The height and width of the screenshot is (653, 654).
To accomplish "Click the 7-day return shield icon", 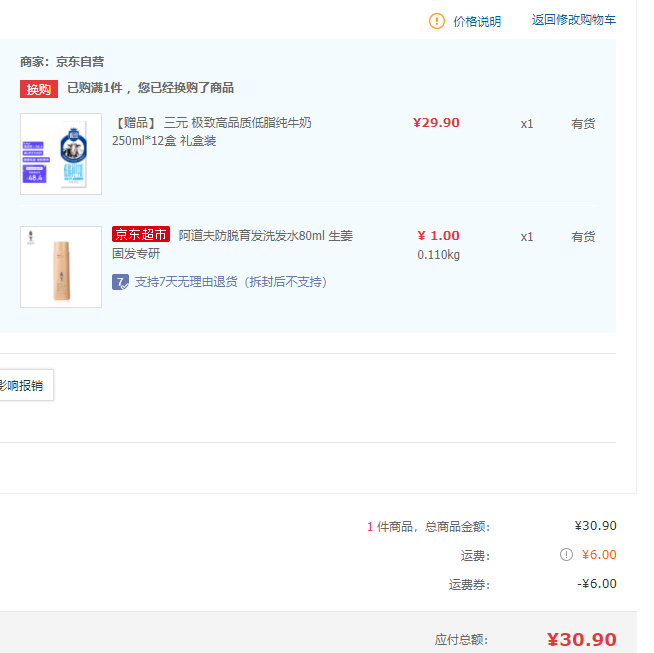I will tap(120, 282).
